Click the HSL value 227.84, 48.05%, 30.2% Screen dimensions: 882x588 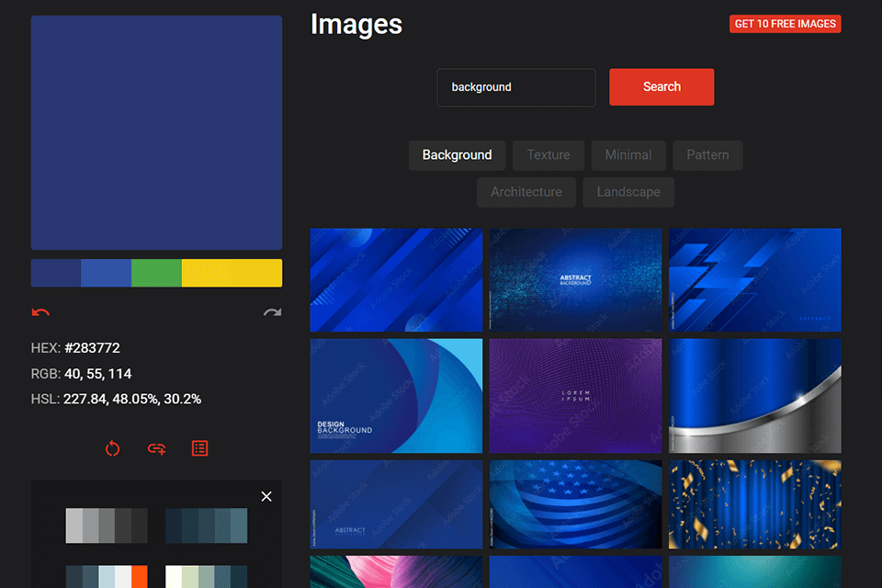pyautogui.click(x=132, y=399)
